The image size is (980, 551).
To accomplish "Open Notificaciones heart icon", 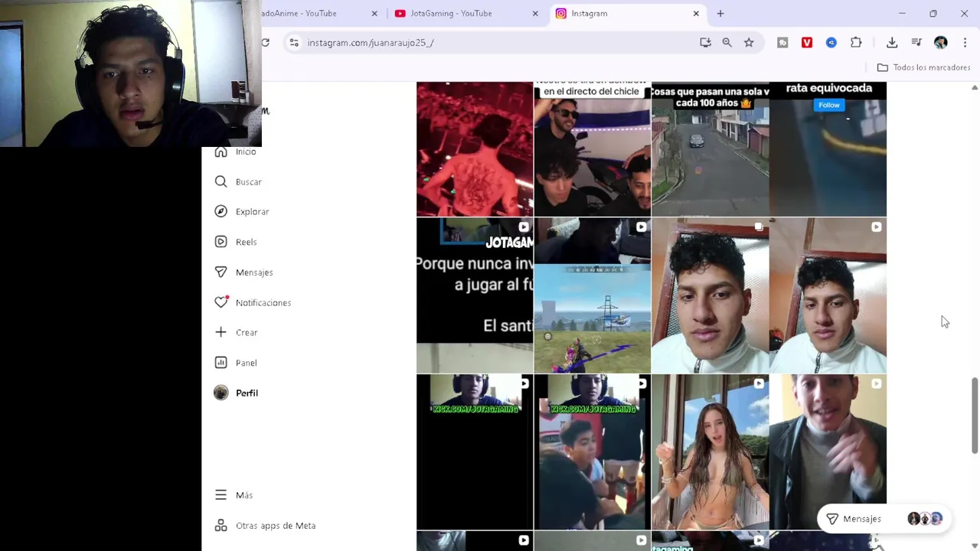I will (x=221, y=302).
